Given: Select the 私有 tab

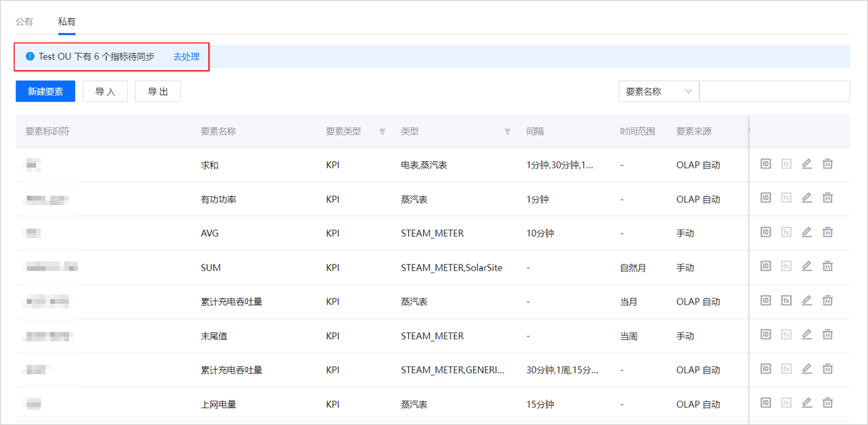Looking at the screenshot, I should point(66,22).
